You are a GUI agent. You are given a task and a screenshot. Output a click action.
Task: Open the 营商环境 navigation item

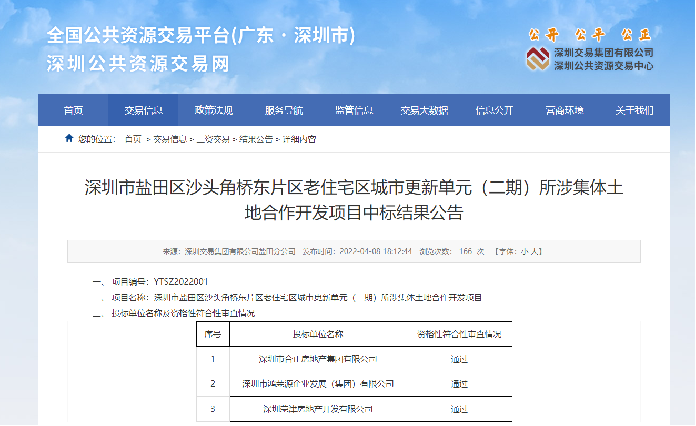564,110
